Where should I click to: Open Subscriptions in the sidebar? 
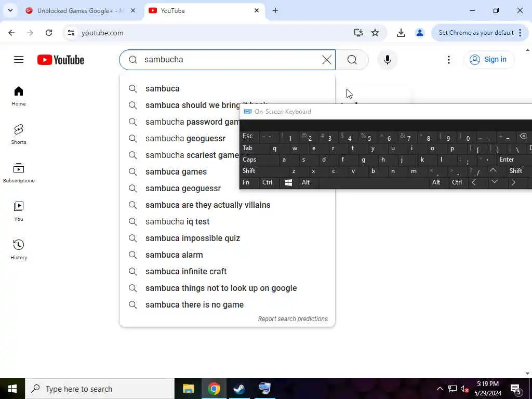click(x=19, y=173)
